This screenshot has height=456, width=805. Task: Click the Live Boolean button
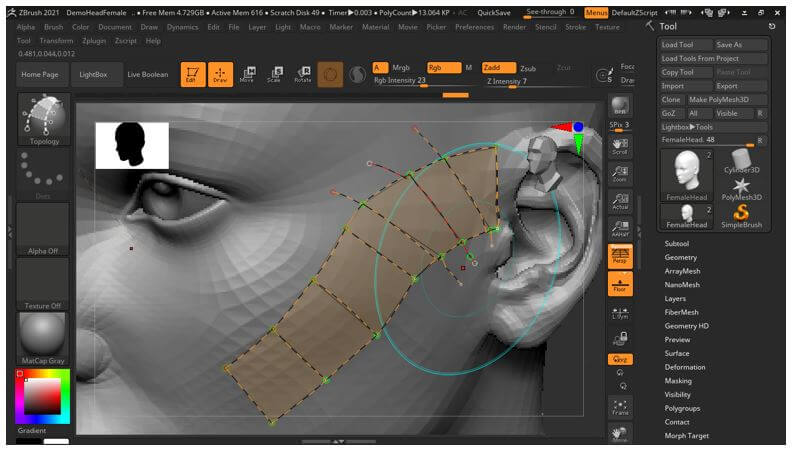point(150,75)
